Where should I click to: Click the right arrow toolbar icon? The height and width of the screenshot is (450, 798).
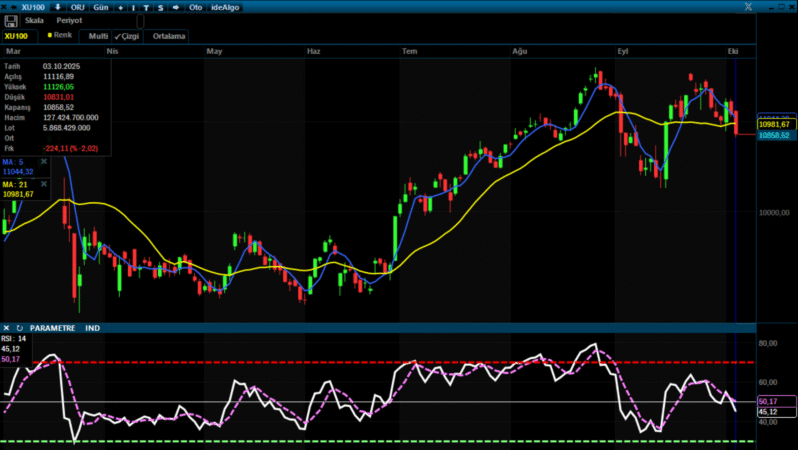(x=176, y=6)
